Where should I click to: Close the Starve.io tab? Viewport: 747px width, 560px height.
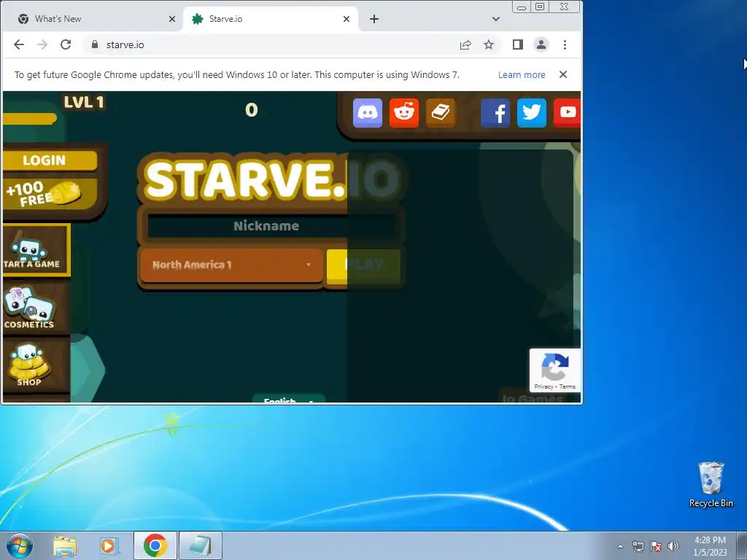pos(347,19)
